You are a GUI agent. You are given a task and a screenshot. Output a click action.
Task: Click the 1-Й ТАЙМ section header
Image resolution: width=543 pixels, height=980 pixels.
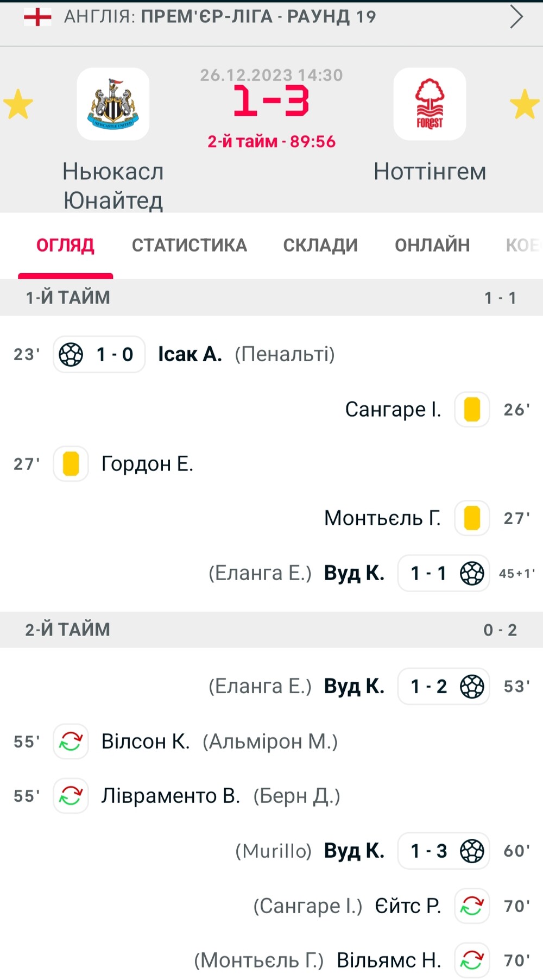point(271,298)
